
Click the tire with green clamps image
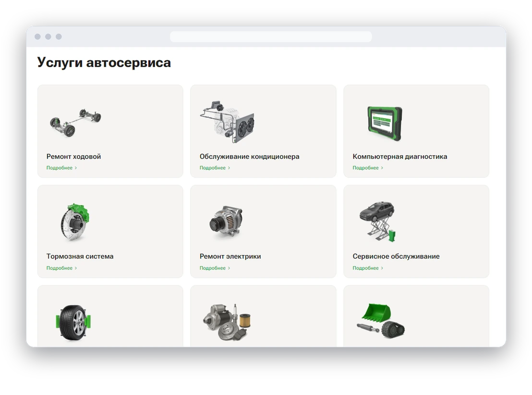click(x=73, y=322)
